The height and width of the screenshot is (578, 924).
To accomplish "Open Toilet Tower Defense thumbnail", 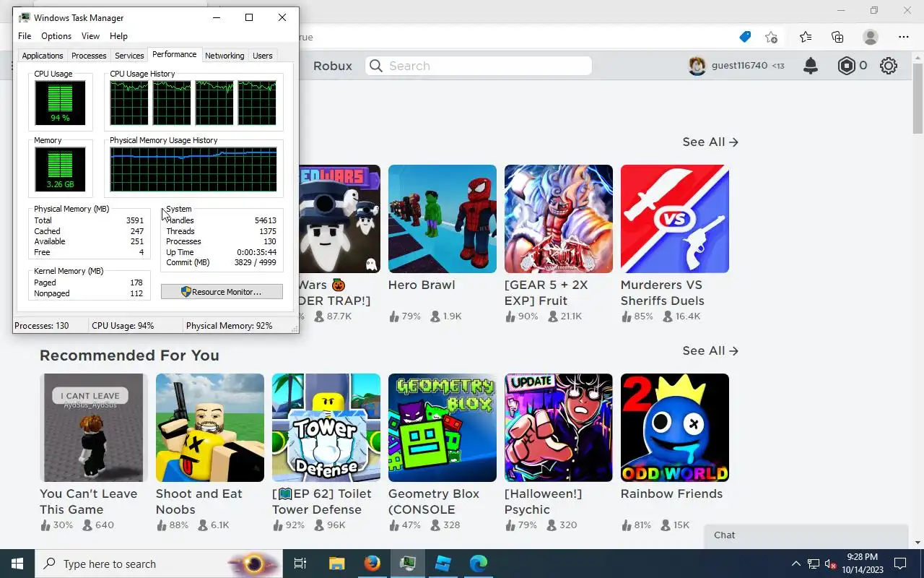I will coord(326,428).
